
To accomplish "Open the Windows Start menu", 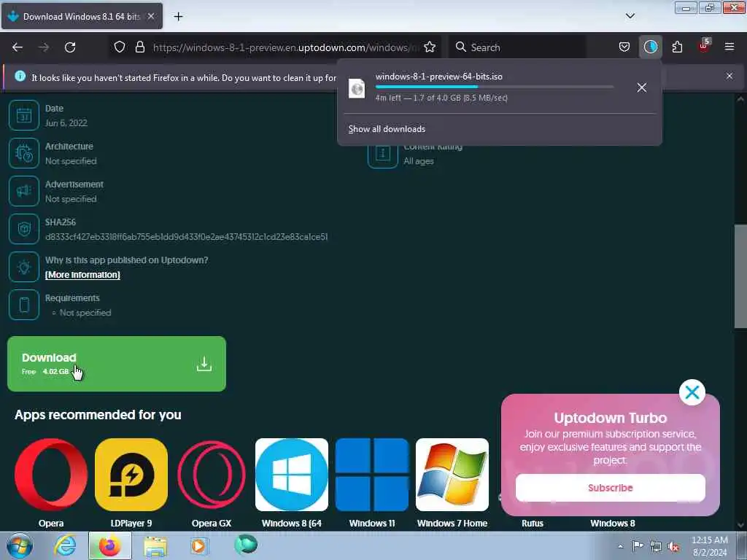I will point(20,545).
